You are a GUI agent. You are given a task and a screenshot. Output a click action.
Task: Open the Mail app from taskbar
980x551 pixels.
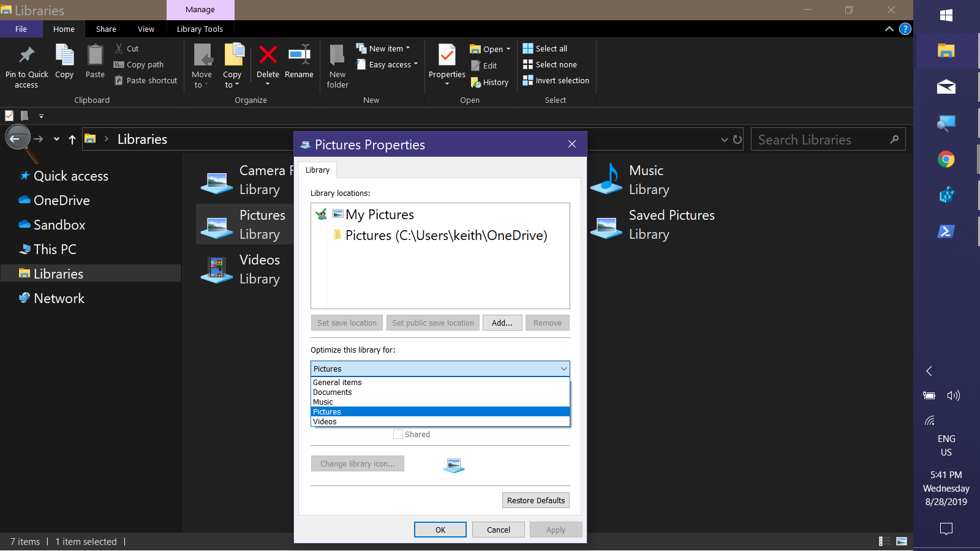pyautogui.click(x=946, y=87)
